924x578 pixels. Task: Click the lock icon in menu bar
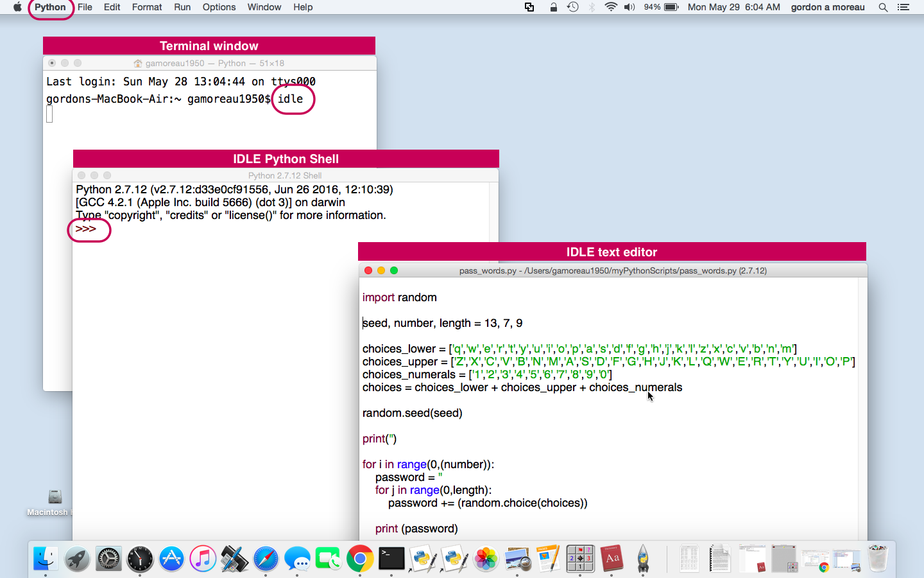click(553, 7)
